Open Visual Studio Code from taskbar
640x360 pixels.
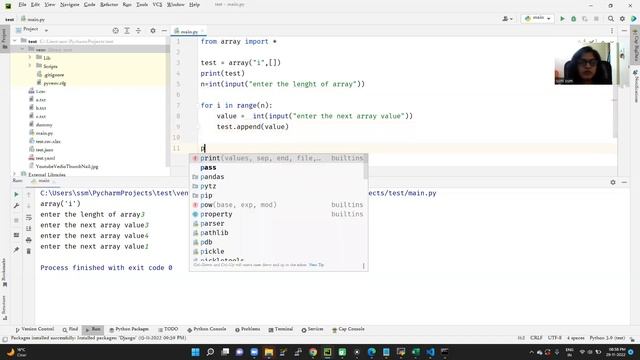click(430, 352)
